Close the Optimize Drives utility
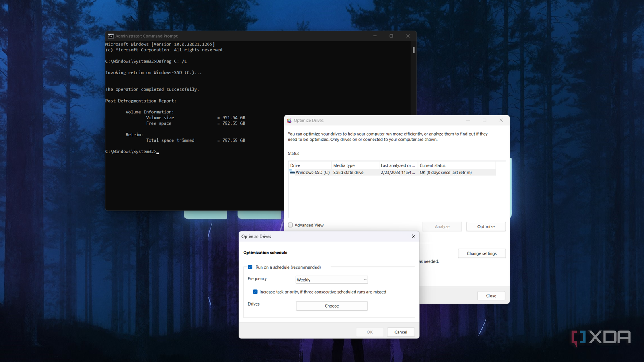 coord(491,295)
